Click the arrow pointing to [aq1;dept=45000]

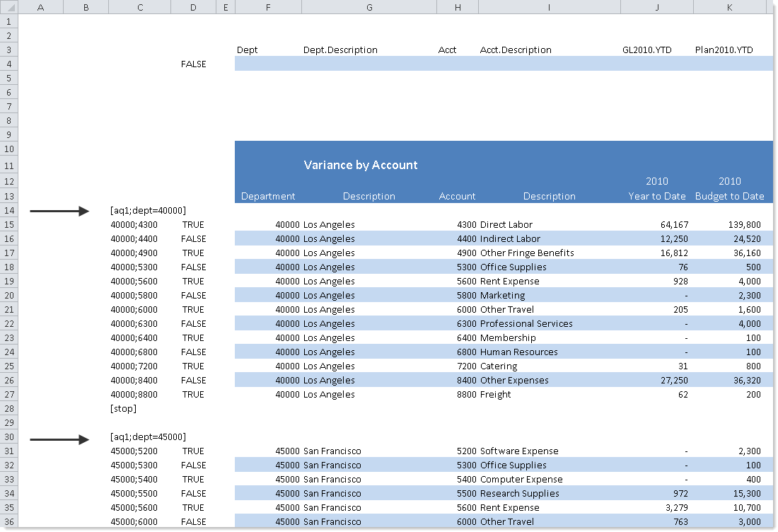click(x=59, y=439)
